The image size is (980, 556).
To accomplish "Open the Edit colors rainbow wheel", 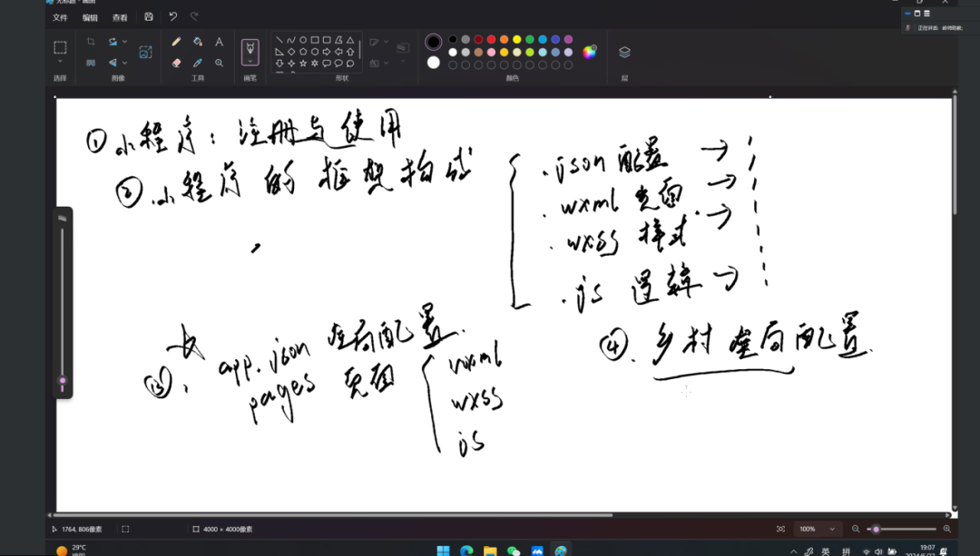I will [x=590, y=52].
